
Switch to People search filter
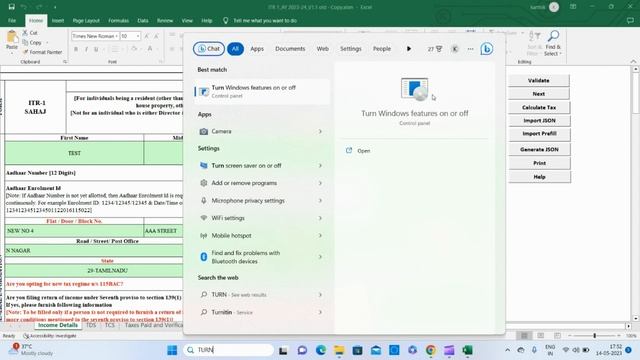point(382,49)
